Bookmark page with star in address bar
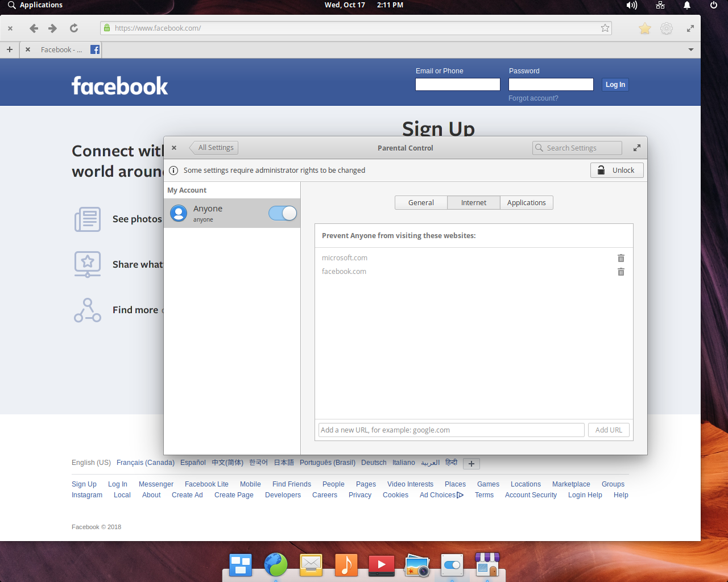728x582 pixels. 605,28
